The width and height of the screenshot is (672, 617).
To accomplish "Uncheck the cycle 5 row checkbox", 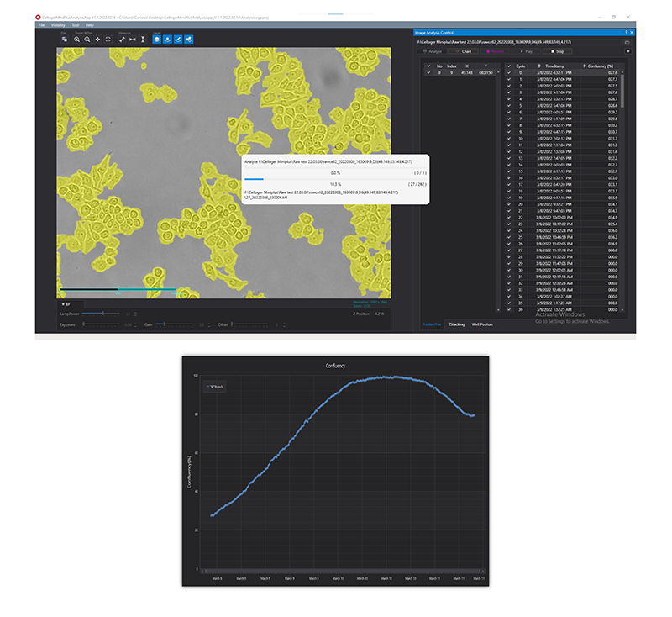I will [509, 105].
